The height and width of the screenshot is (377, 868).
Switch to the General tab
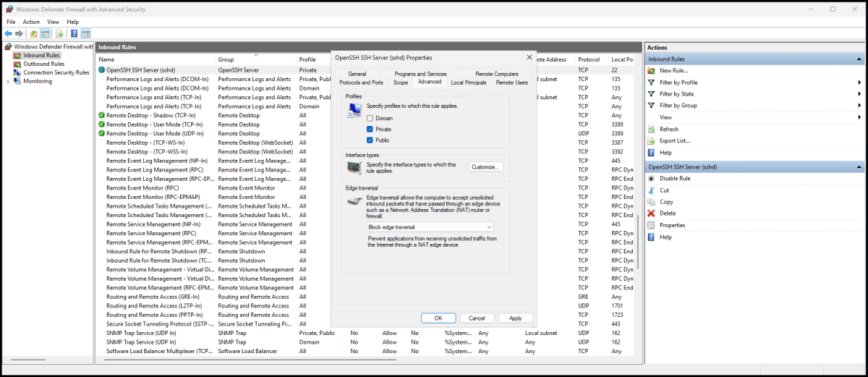pos(357,74)
